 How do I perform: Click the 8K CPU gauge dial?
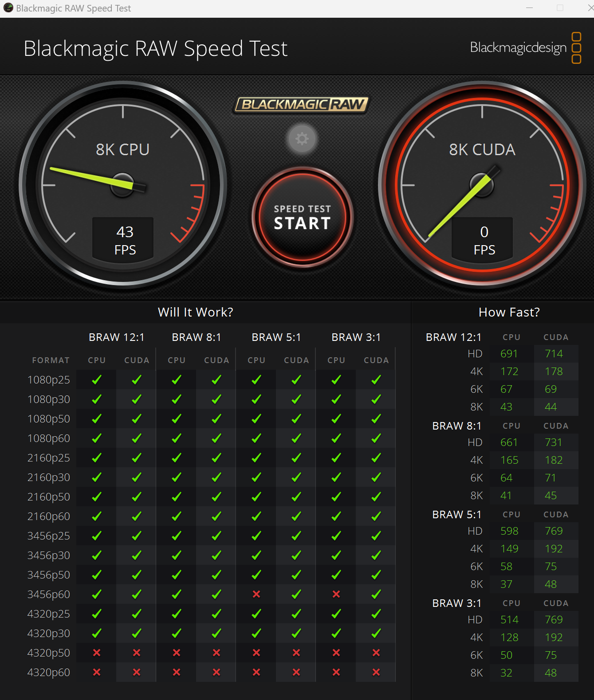point(123,185)
